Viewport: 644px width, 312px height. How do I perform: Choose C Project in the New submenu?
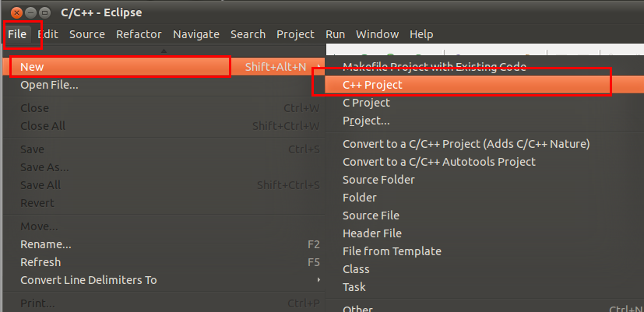[x=366, y=103]
